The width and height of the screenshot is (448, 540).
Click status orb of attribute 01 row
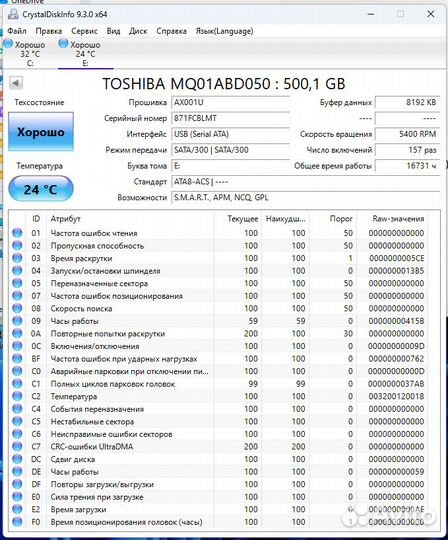pyautogui.click(x=17, y=233)
